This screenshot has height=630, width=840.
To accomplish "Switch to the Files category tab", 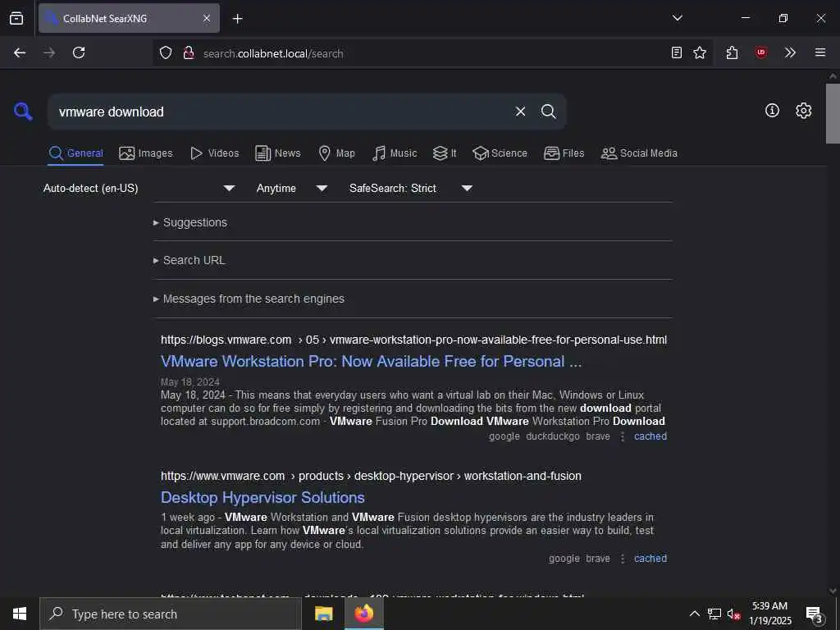I will [x=564, y=153].
